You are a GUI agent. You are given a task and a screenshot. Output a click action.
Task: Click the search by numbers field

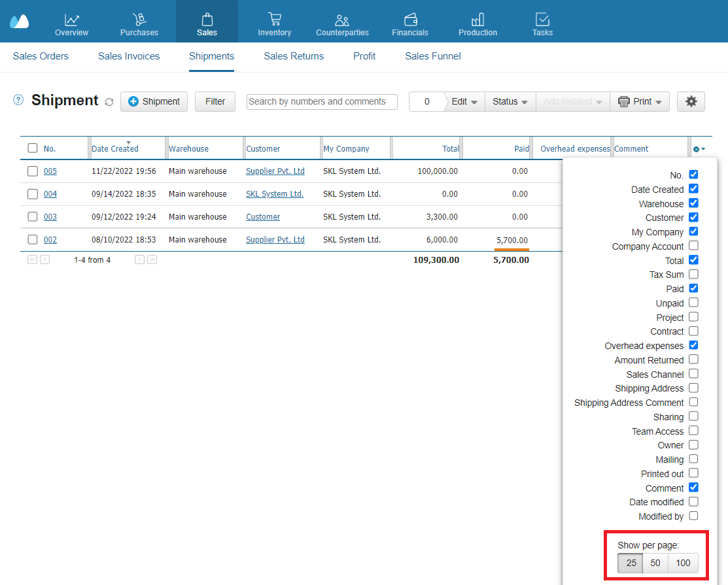point(322,101)
